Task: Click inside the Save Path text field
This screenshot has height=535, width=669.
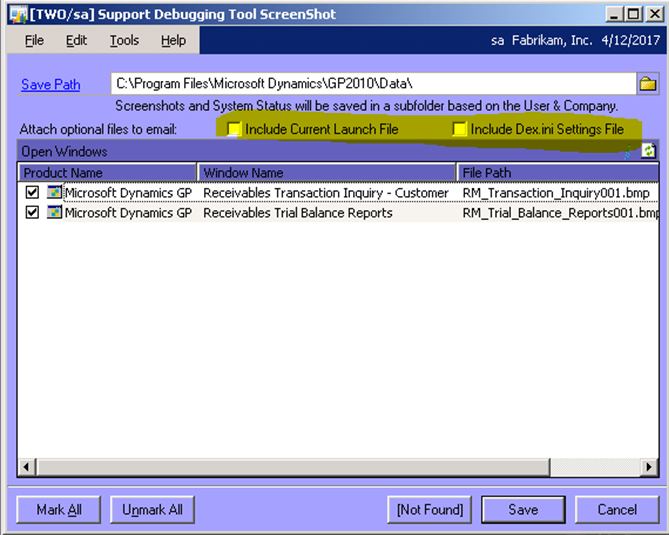Action: [373, 84]
